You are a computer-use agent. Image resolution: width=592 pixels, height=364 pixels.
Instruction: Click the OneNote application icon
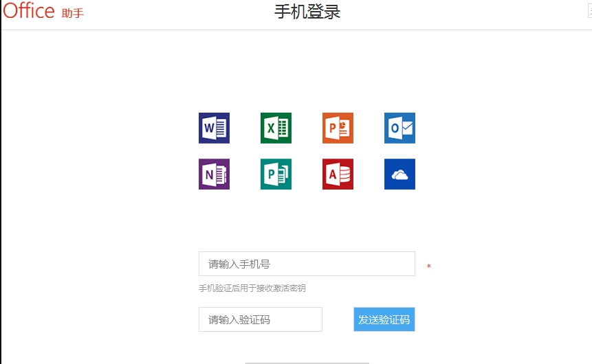pos(214,174)
